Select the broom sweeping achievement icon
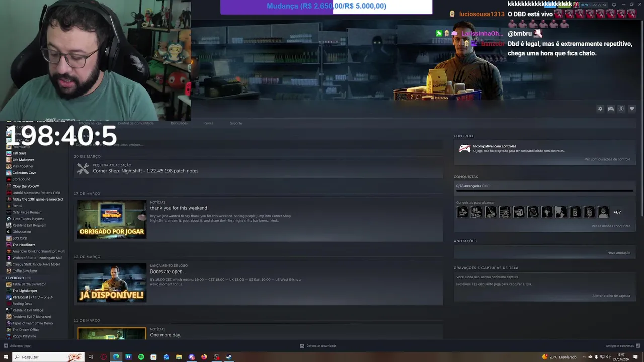 click(x=490, y=212)
